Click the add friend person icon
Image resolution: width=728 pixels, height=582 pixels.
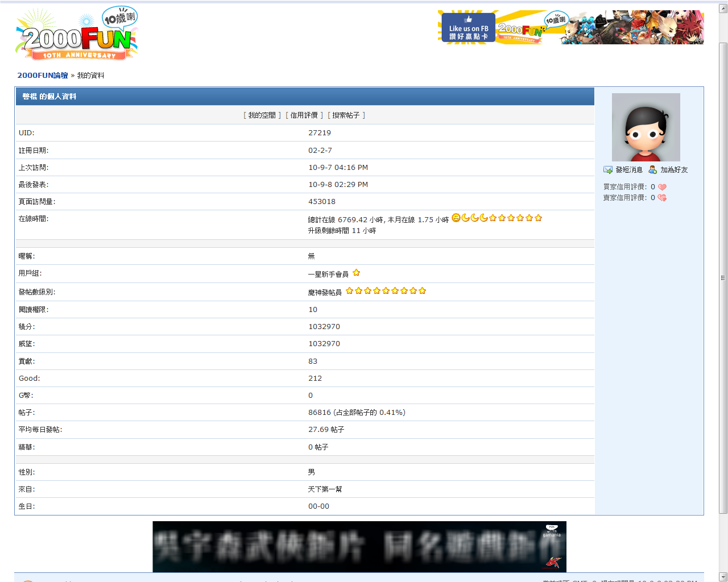(x=652, y=170)
